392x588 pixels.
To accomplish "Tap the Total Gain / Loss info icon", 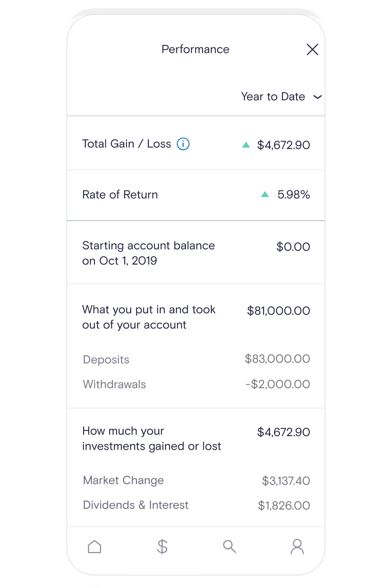I will click(x=183, y=144).
